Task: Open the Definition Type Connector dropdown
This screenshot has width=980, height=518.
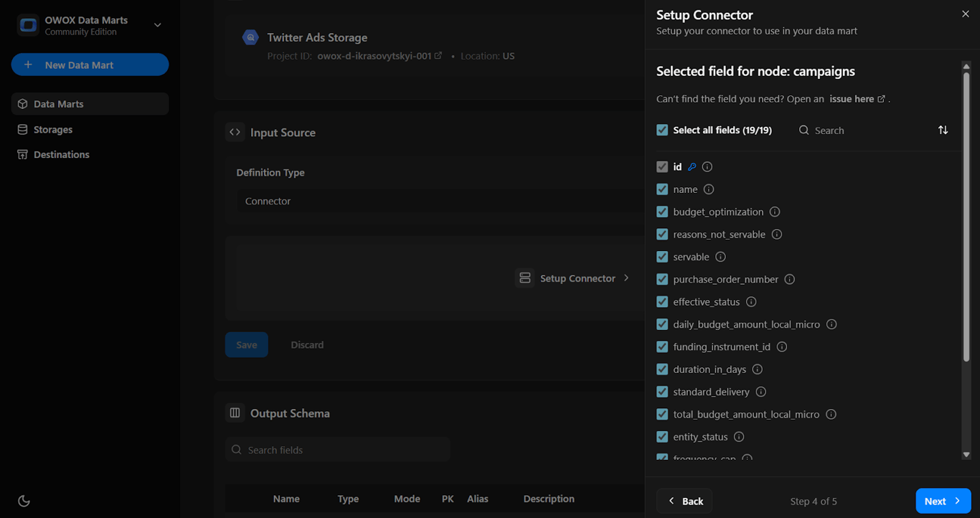Action: tap(440, 201)
